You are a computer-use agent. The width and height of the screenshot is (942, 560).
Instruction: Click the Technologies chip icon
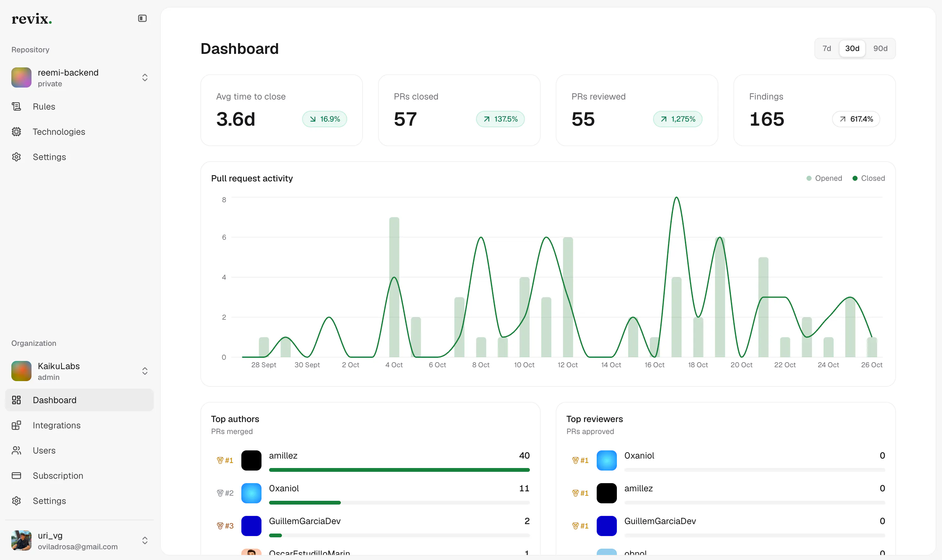tap(16, 132)
